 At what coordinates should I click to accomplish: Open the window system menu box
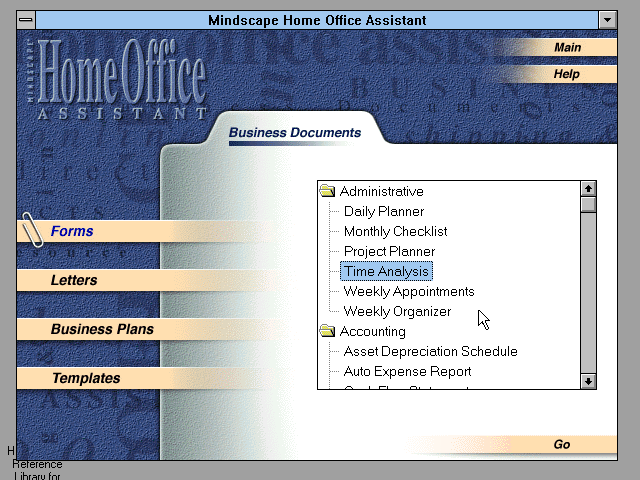pos(26,20)
